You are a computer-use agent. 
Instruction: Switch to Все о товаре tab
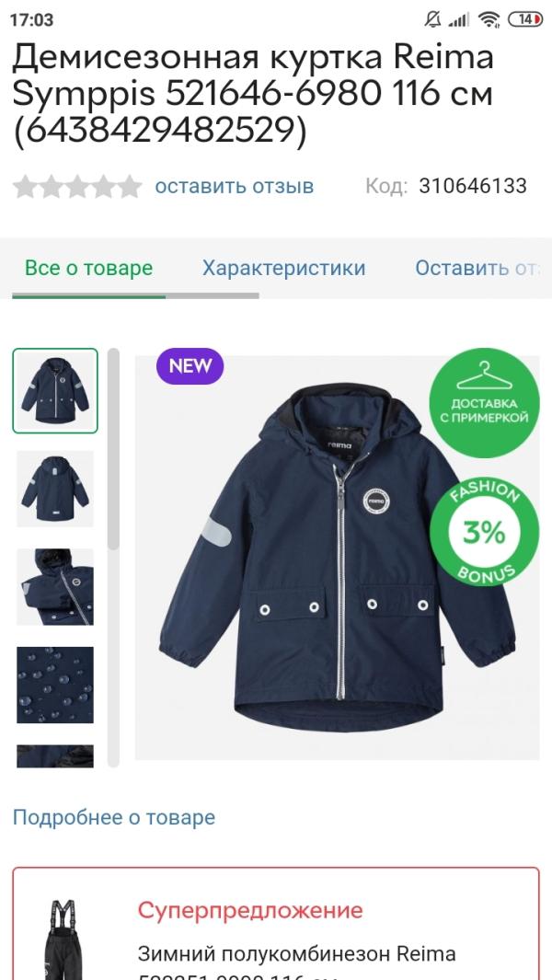(x=88, y=268)
